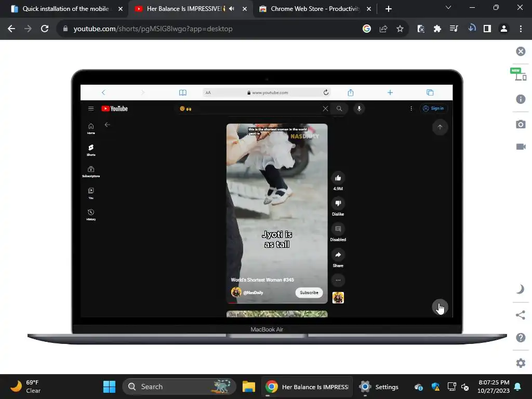Clear YouTube search with X
532x399 pixels.
click(x=325, y=109)
